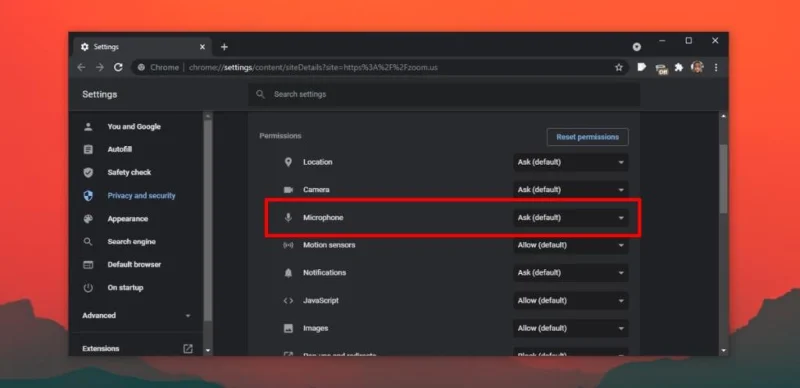Open On startup settings

point(126,287)
